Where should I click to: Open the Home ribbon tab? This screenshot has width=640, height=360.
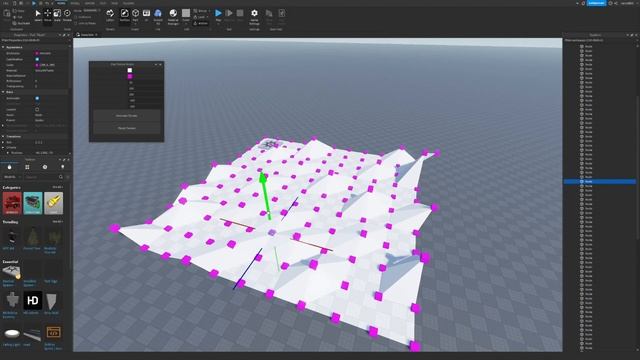[x=61, y=3]
